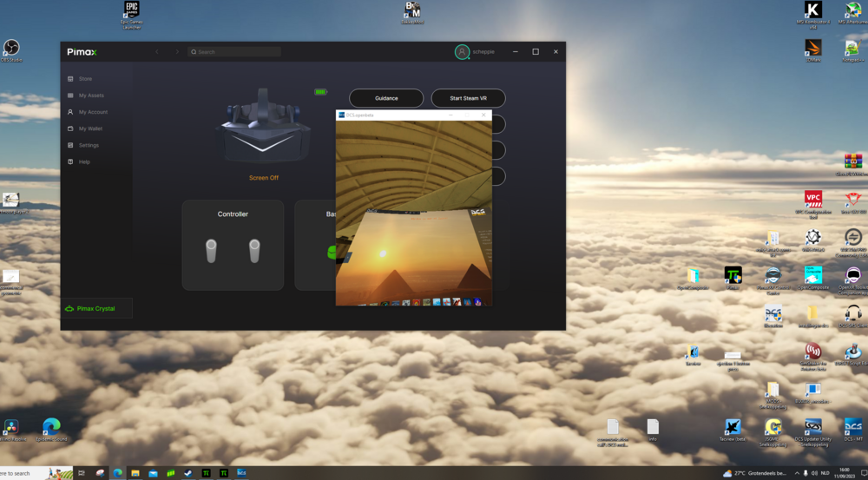
Task: Open Steam from the taskbar
Action: pyautogui.click(x=188, y=473)
